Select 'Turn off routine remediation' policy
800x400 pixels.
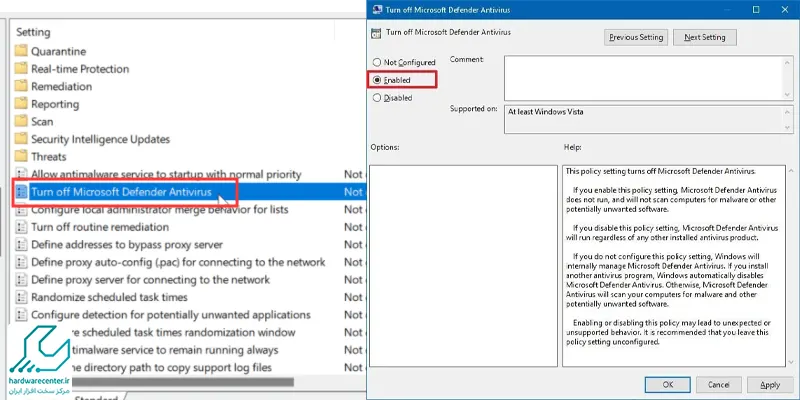(100, 227)
